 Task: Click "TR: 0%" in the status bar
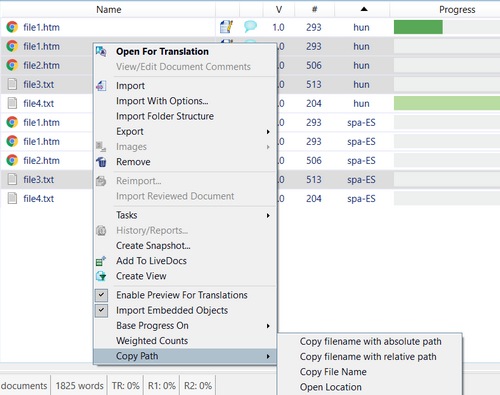125,386
